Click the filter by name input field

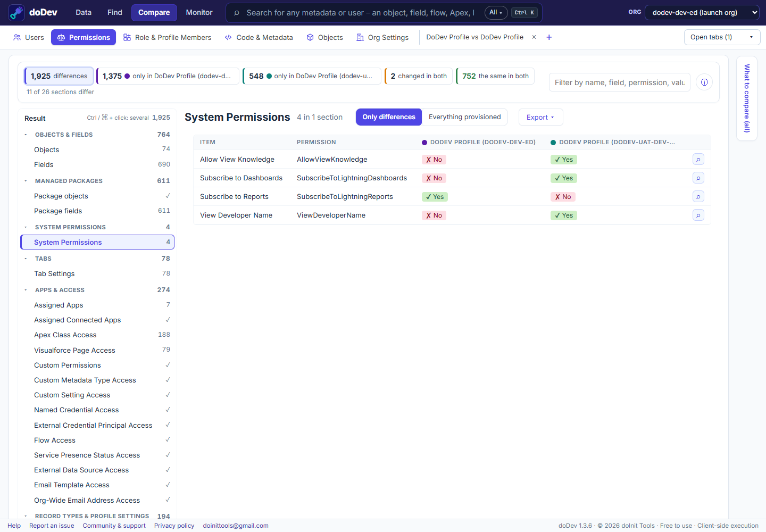[x=620, y=82]
